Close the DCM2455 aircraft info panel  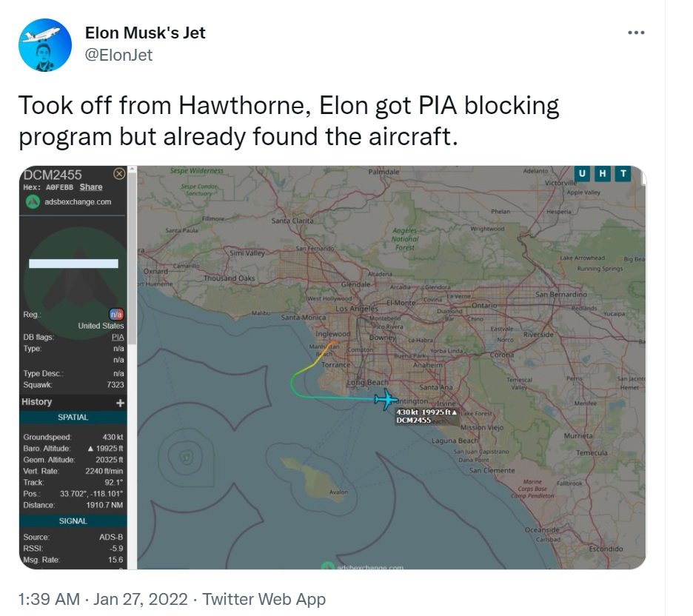coord(119,174)
